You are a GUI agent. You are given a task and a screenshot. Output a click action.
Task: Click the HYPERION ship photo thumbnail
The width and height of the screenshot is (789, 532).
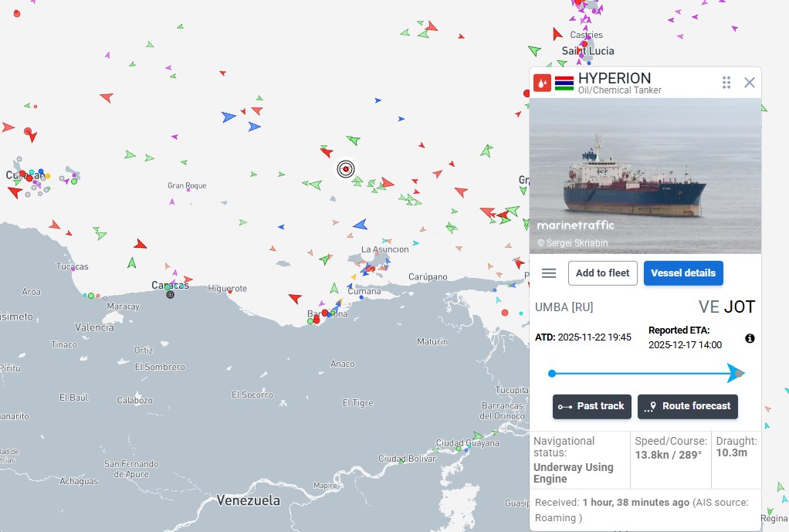645,175
